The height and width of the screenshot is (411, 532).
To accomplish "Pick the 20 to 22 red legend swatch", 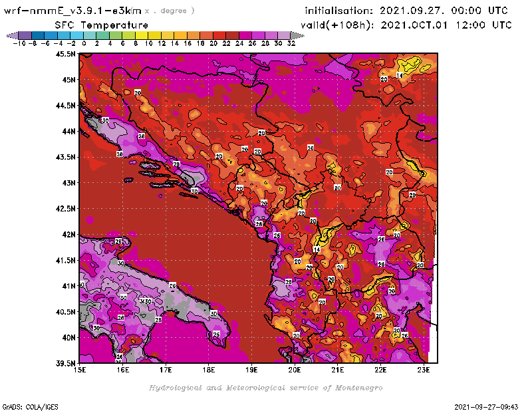I will click(x=219, y=35).
